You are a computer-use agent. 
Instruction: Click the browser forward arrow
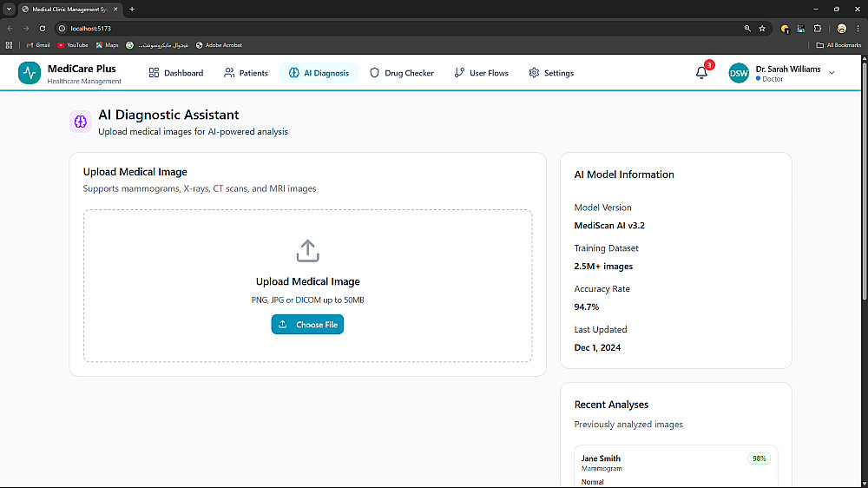pos(26,29)
